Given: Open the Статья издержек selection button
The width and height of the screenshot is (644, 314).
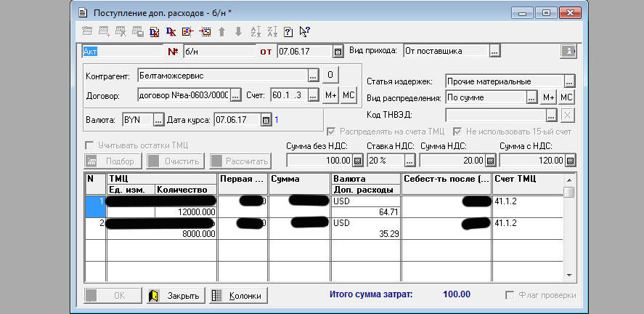Looking at the screenshot, I should [570, 81].
